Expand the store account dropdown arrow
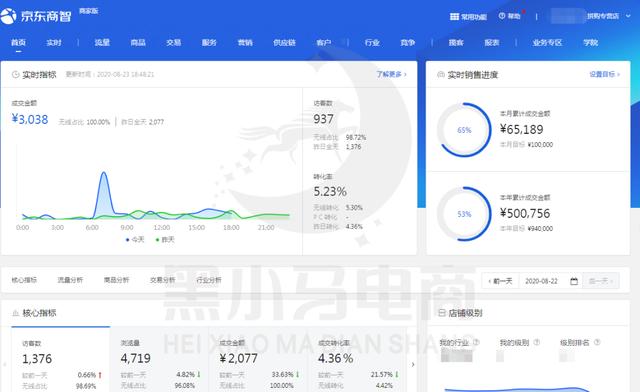 [629, 16]
